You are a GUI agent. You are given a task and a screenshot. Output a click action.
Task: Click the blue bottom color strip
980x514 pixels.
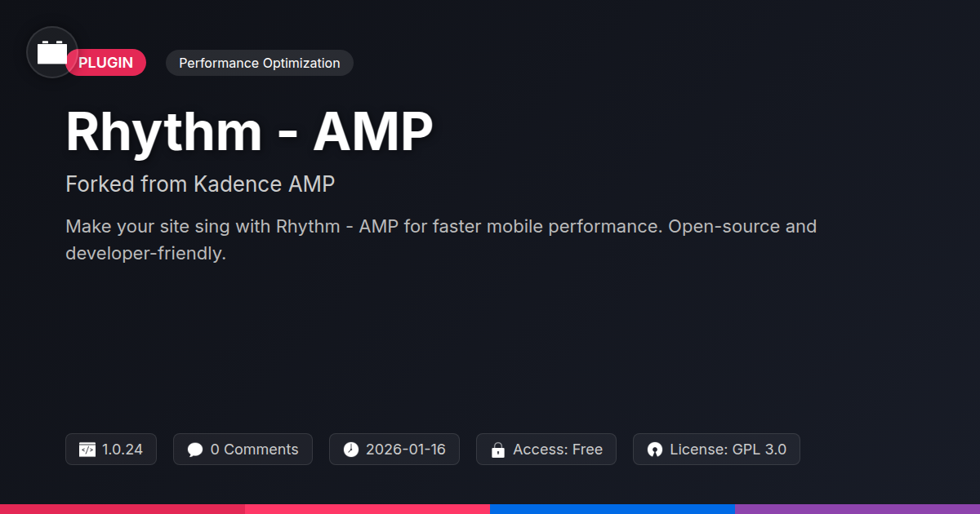(612, 508)
